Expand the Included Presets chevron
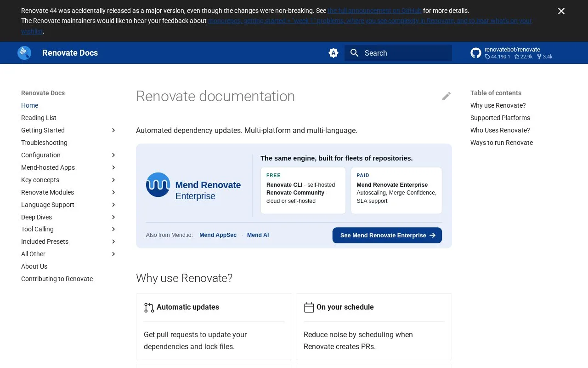 click(x=113, y=241)
